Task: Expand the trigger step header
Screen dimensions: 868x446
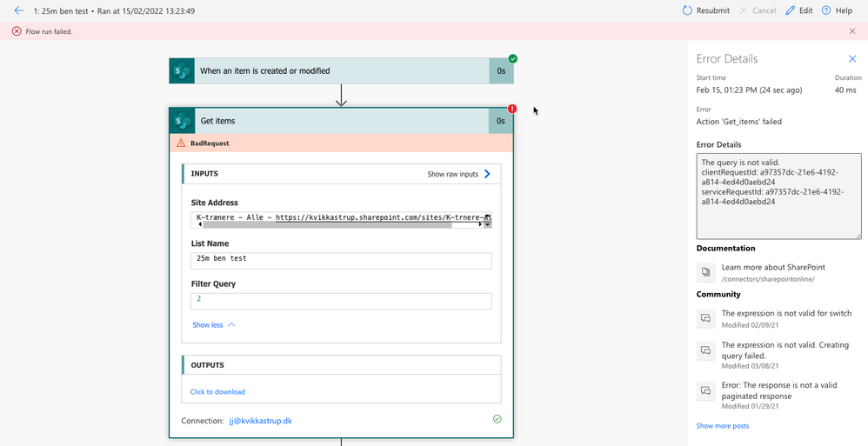Action: click(x=342, y=70)
